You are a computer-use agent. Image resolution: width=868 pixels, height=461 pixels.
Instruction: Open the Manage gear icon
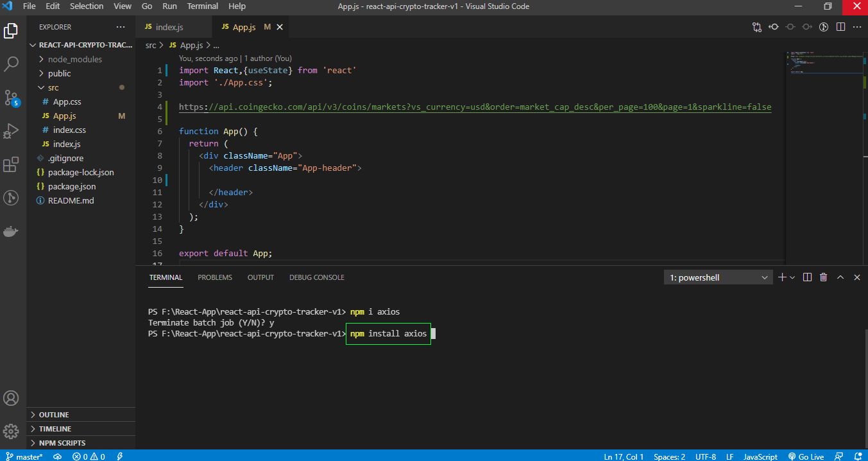[x=11, y=431]
